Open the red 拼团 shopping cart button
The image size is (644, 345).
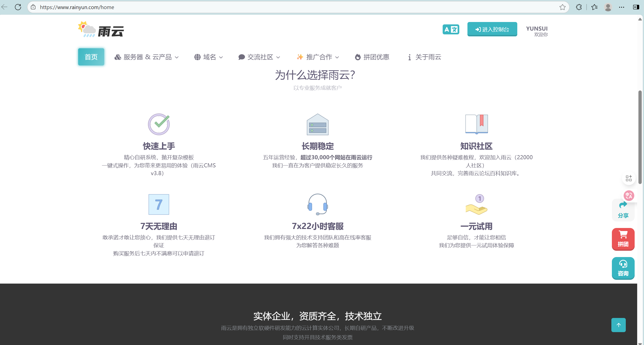623,239
